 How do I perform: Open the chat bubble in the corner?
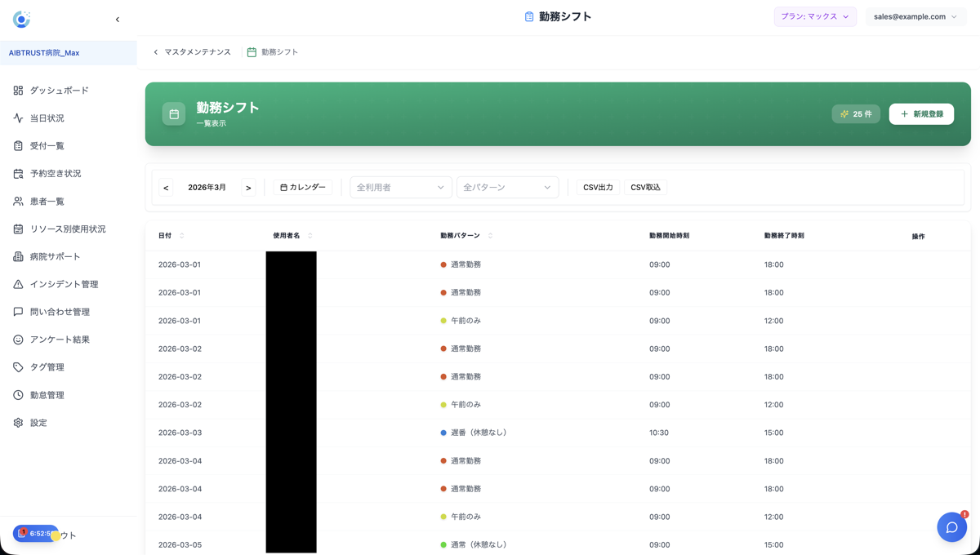(951, 527)
